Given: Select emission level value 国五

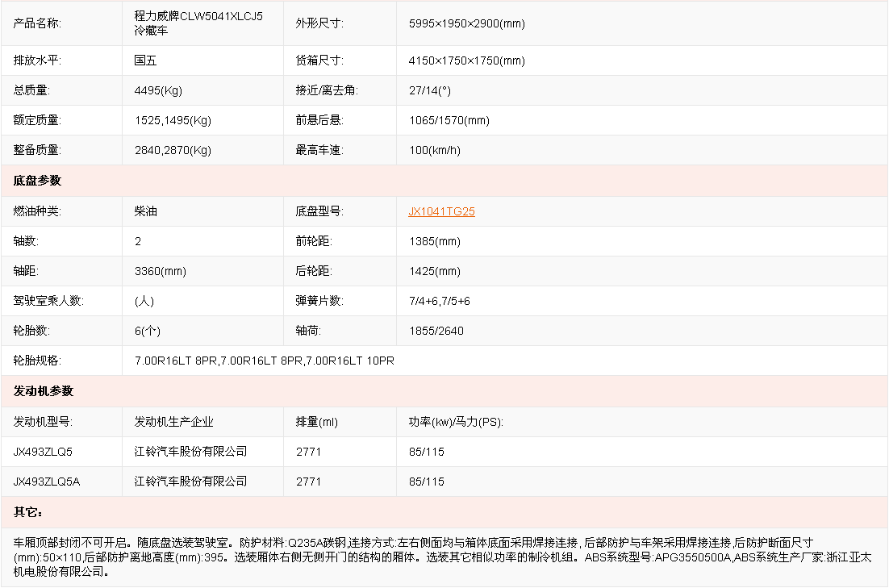Looking at the screenshot, I should [146, 60].
